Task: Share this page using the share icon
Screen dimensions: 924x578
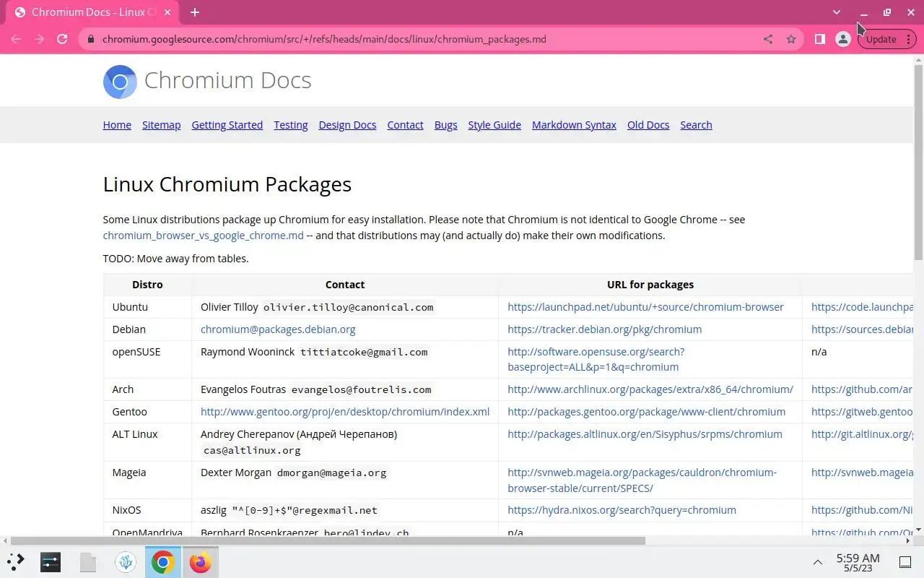Action: [768, 39]
